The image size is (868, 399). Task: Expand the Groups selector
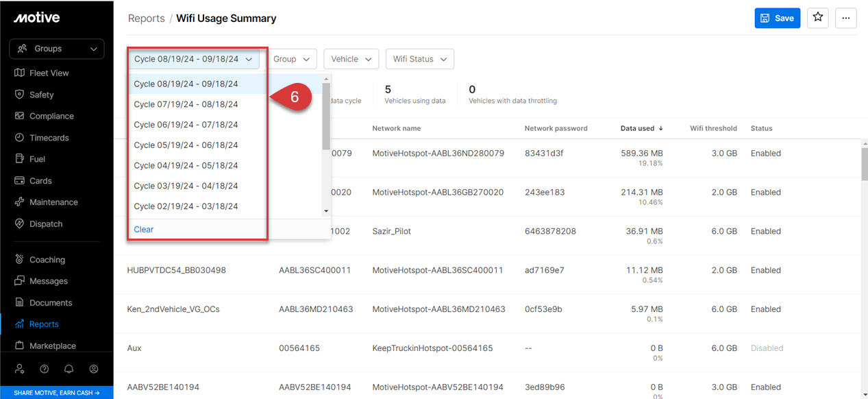click(57, 49)
